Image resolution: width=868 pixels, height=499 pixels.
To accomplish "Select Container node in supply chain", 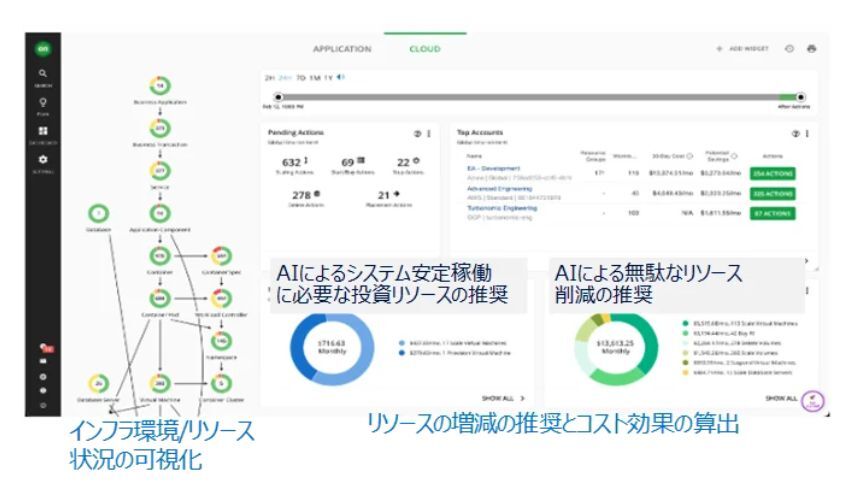I will point(160,256).
